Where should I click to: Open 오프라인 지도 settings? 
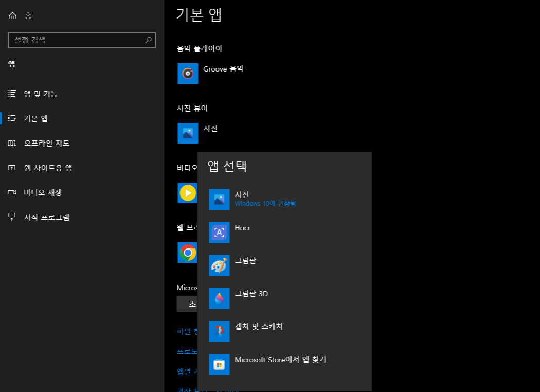click(47, 144)
